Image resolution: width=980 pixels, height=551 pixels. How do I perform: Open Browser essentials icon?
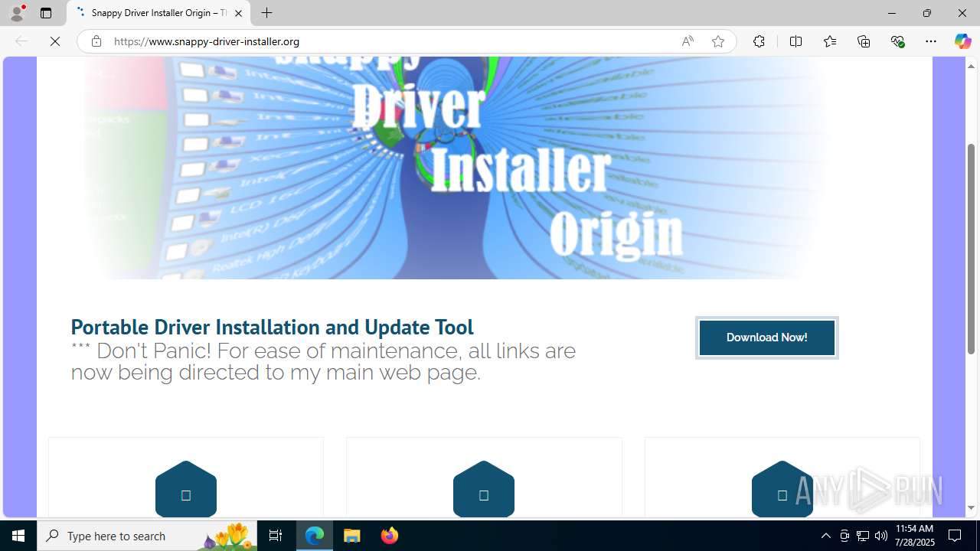[897, 41]
